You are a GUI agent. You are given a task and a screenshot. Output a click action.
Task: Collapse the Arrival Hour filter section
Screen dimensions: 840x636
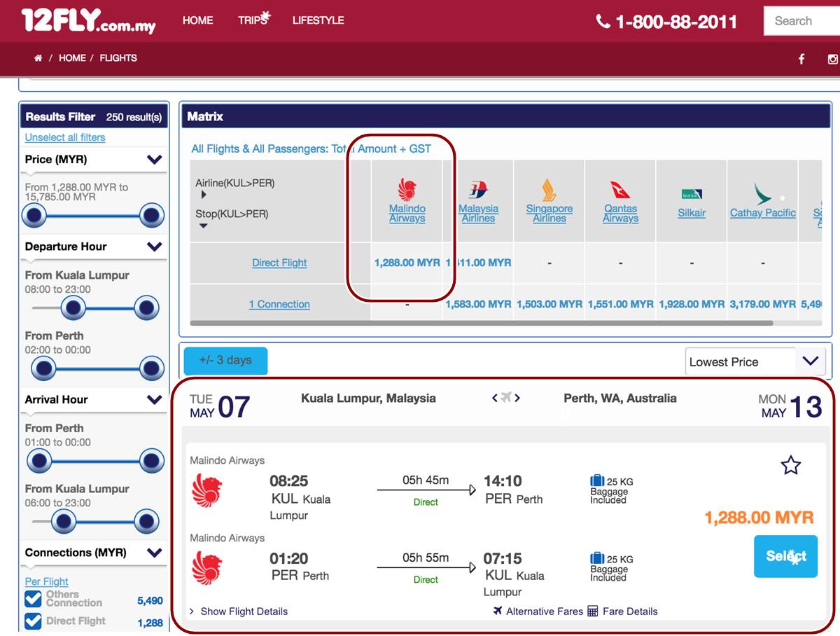point(155,400)
